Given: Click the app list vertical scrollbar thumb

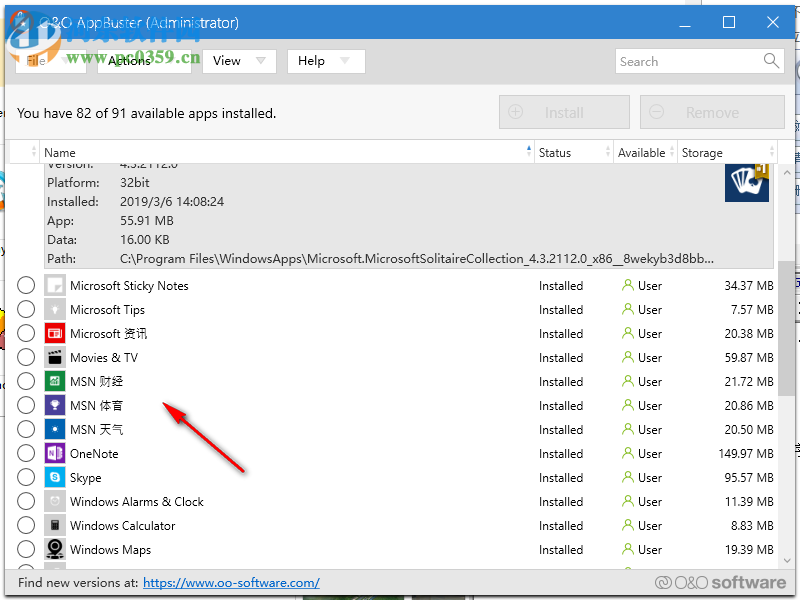Looking at the screenshot, I should (x=786, y=328).
